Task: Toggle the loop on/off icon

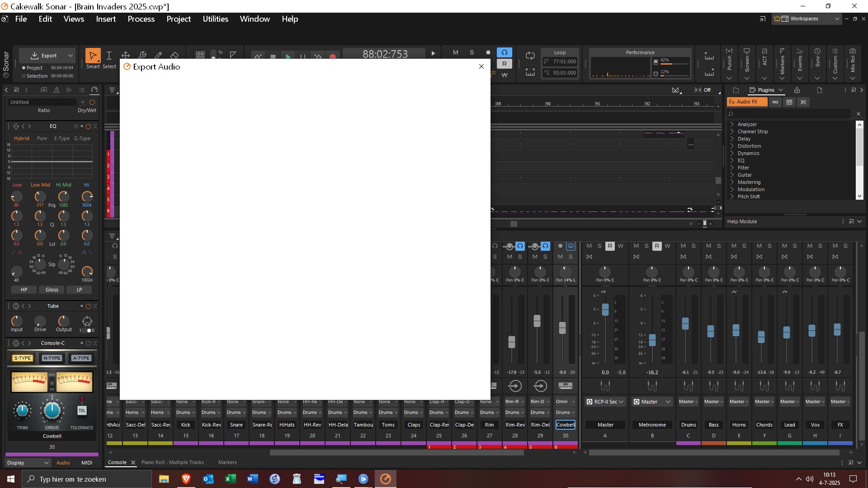Action: click(x=530, y=56)
